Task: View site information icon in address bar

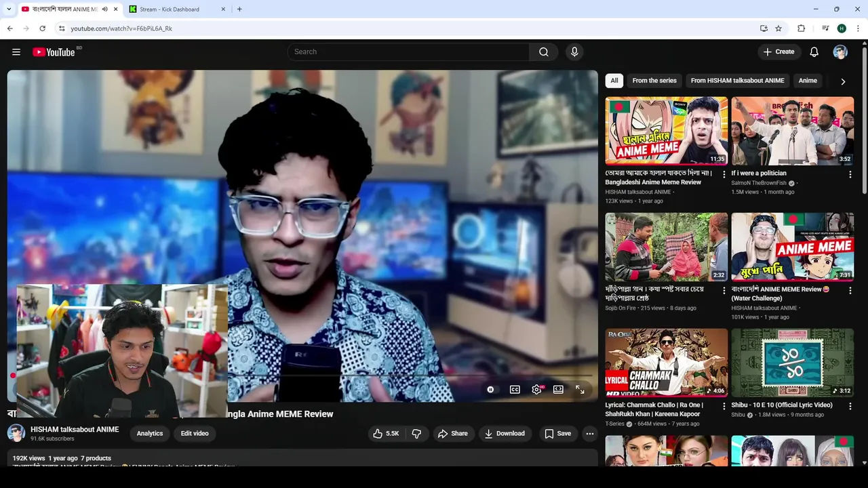Action: (x=62, y=28)
